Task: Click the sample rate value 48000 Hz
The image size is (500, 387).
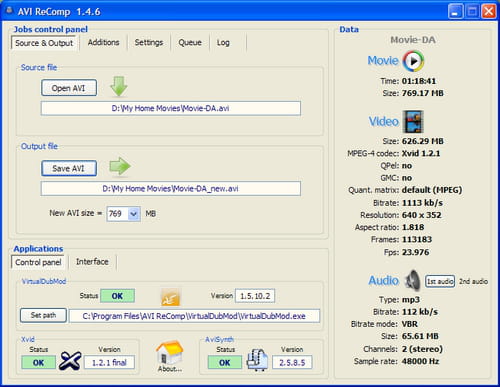Action: tap(420, 361)
